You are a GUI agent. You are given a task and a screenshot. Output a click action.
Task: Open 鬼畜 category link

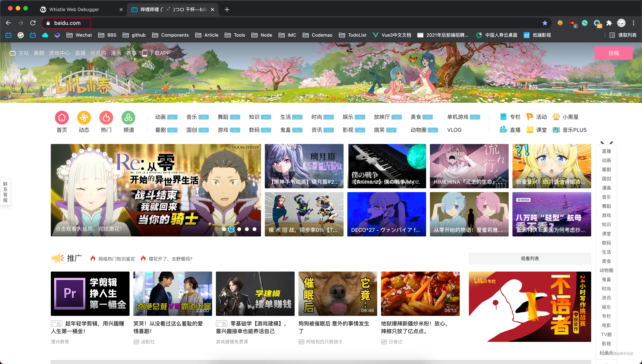[x=285, y=130]
